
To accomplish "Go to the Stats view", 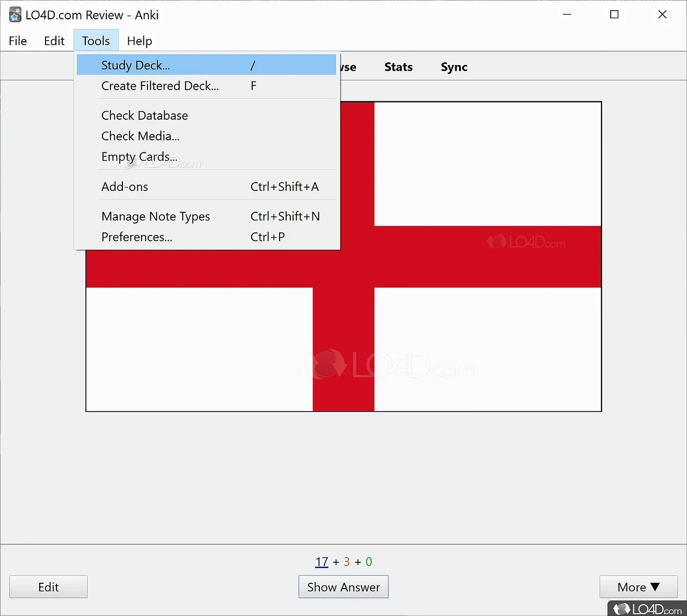I will (398, 67).
